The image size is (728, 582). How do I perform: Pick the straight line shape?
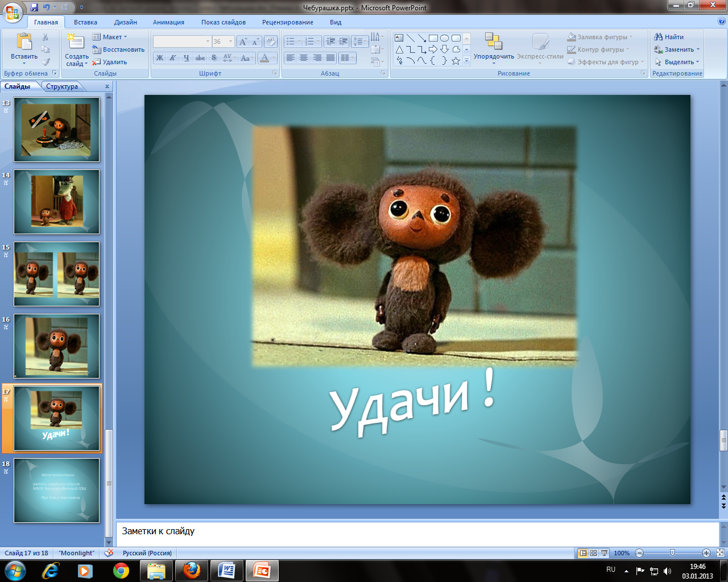411,38
